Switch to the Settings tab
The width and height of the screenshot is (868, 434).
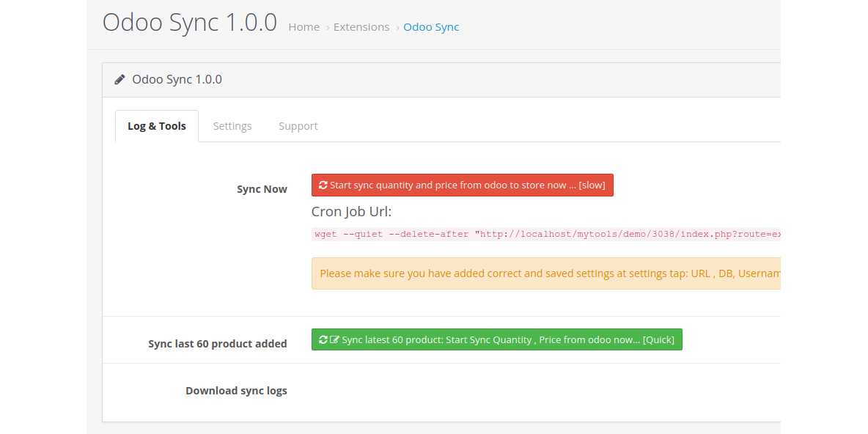pos(232,125)
